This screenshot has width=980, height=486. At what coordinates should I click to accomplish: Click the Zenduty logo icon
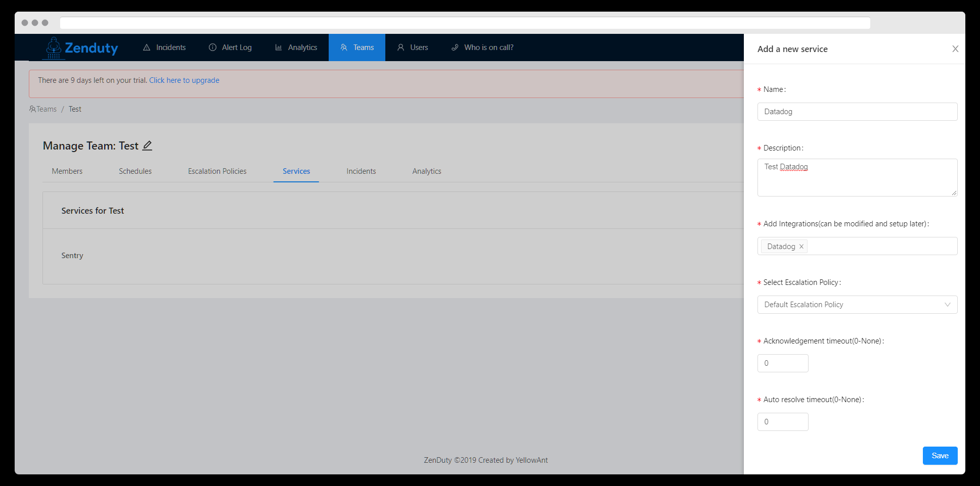coord(54,47)
